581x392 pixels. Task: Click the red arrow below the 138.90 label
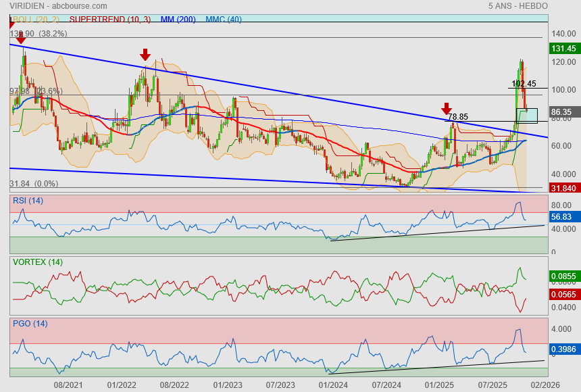click(x=20, y=38)
